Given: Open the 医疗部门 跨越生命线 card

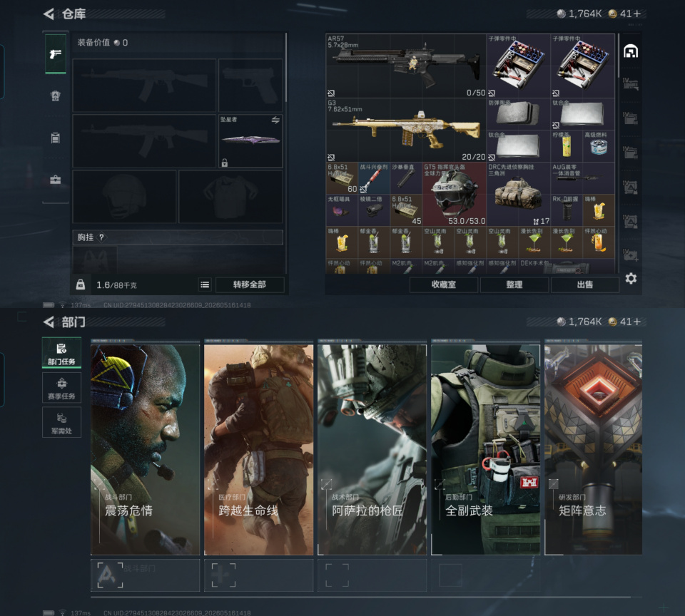Looking at the screenshot, I should pyautogui.click(x=258, y=449).
